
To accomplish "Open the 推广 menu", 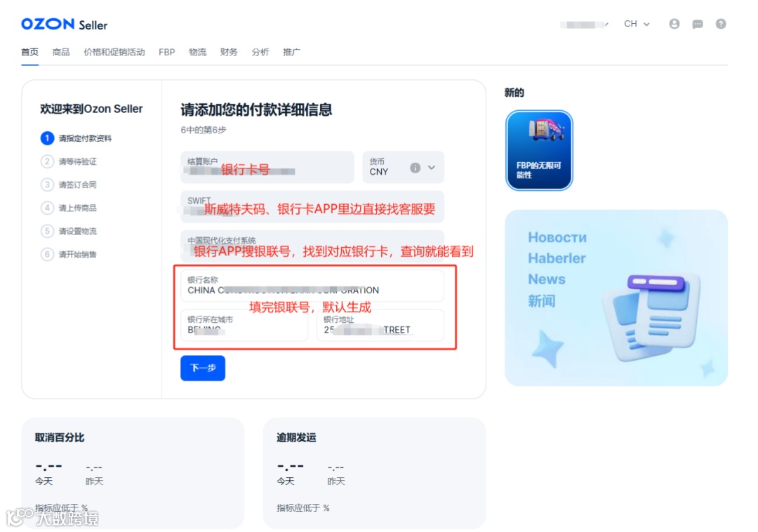I will 291,52.
